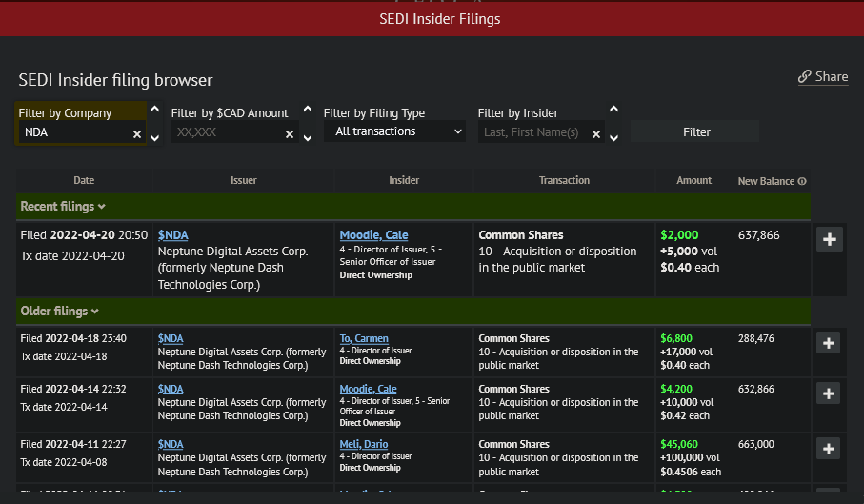The width and height of the screenshot is (864, 504).
Task: Click $NDA issuer link in the recent filing
Action: [x=173, y=235]
